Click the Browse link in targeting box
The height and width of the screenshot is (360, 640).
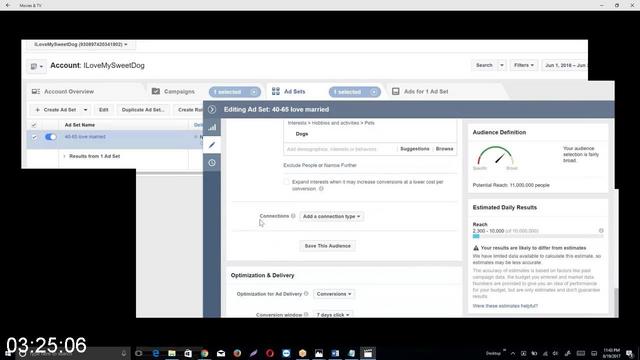444,149
